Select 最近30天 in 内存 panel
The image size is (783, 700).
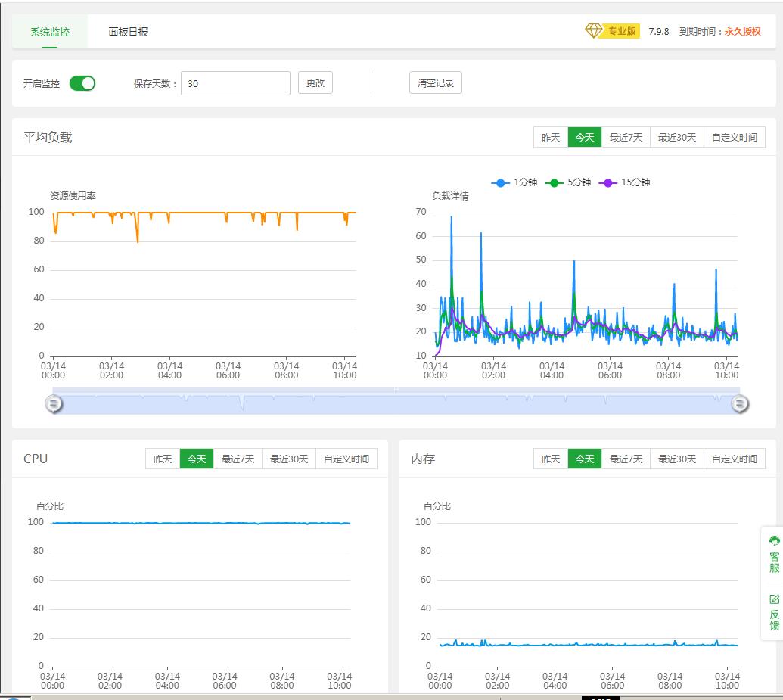point(676,459)
